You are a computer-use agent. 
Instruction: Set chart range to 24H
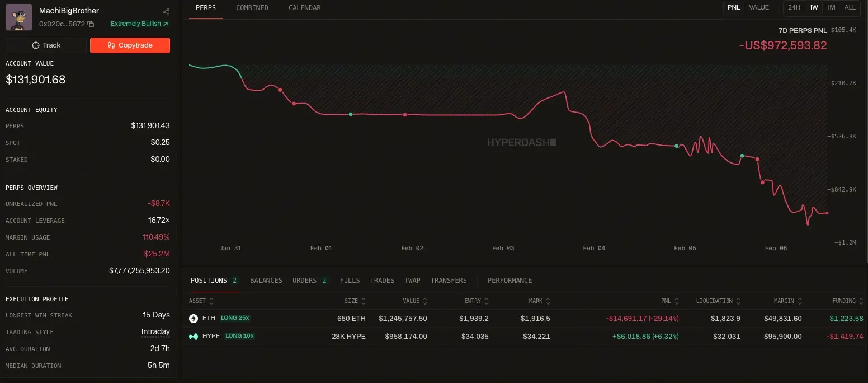[x=794, y=7]
